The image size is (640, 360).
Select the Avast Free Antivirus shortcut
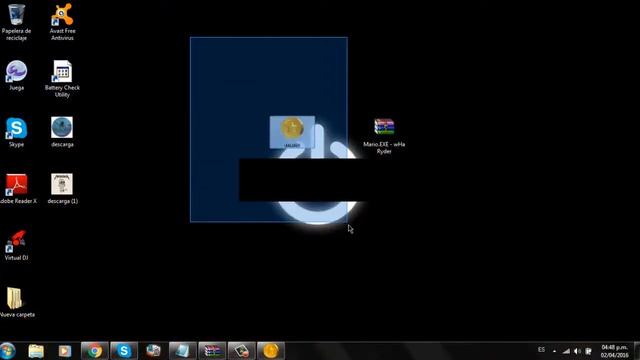point(62,21)
